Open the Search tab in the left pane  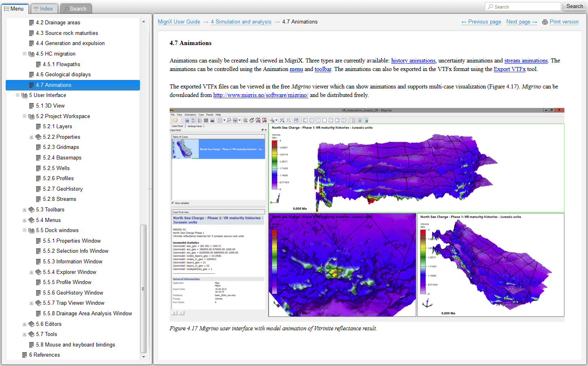75,9
